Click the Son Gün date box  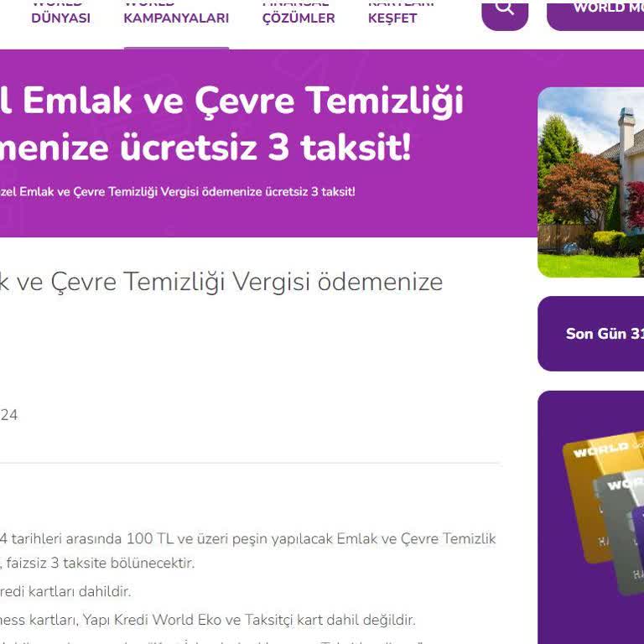click(x=590, y=334)
